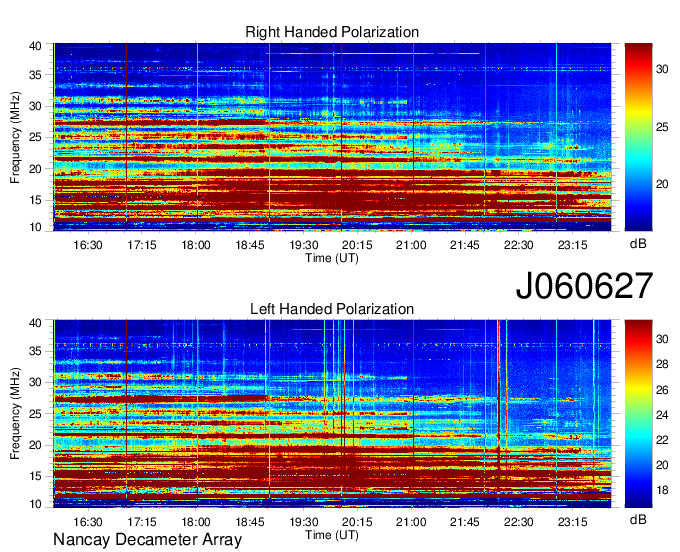Click 18:45 time tick under Left Handed plot
680x552 pixels.
coord(250,522)
